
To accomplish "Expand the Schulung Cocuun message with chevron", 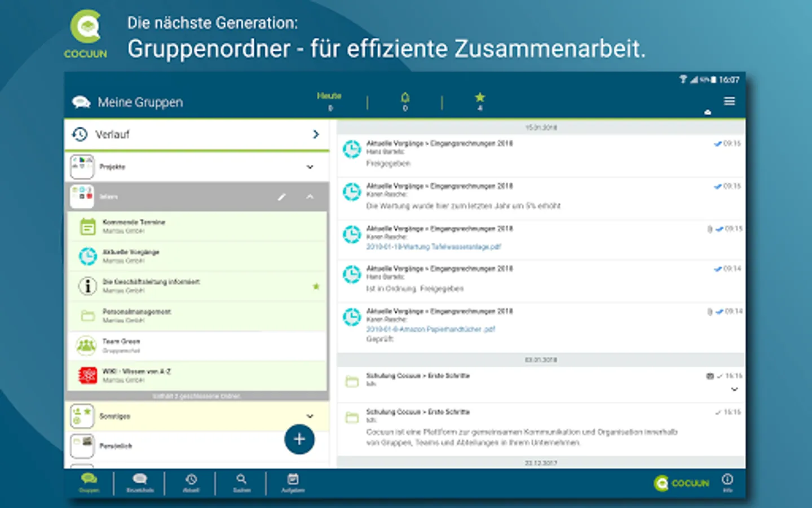I will coord(734,389).
